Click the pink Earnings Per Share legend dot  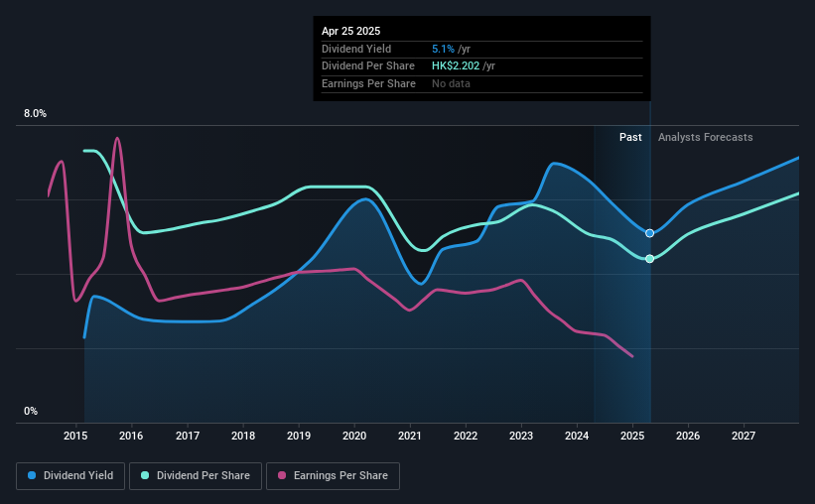click(282, 475)
